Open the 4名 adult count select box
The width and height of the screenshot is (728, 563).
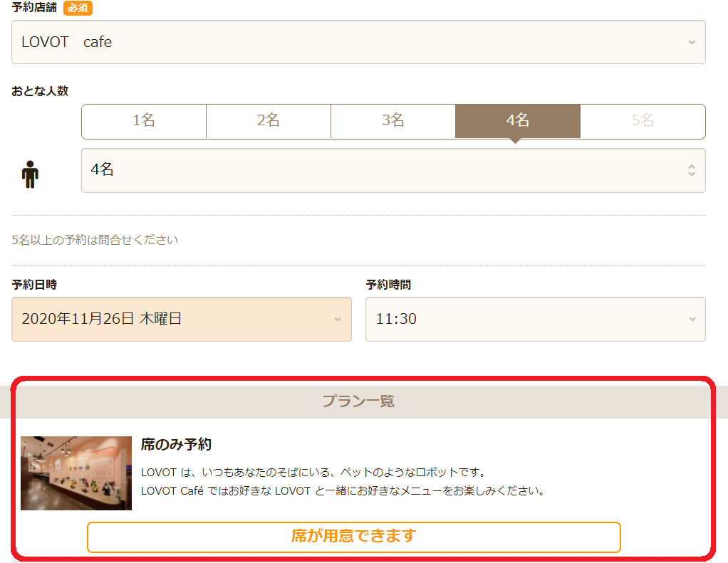pyautogui.click(x=393, y=170)
